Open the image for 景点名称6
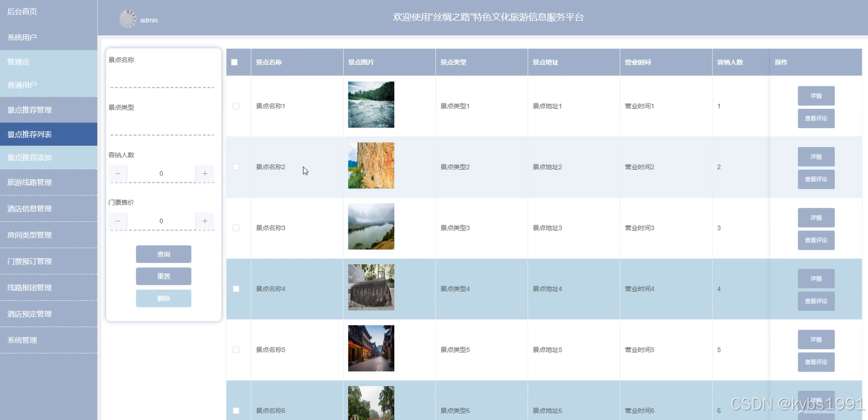Viewport: 868px width, 420px height. pos(371,403)
